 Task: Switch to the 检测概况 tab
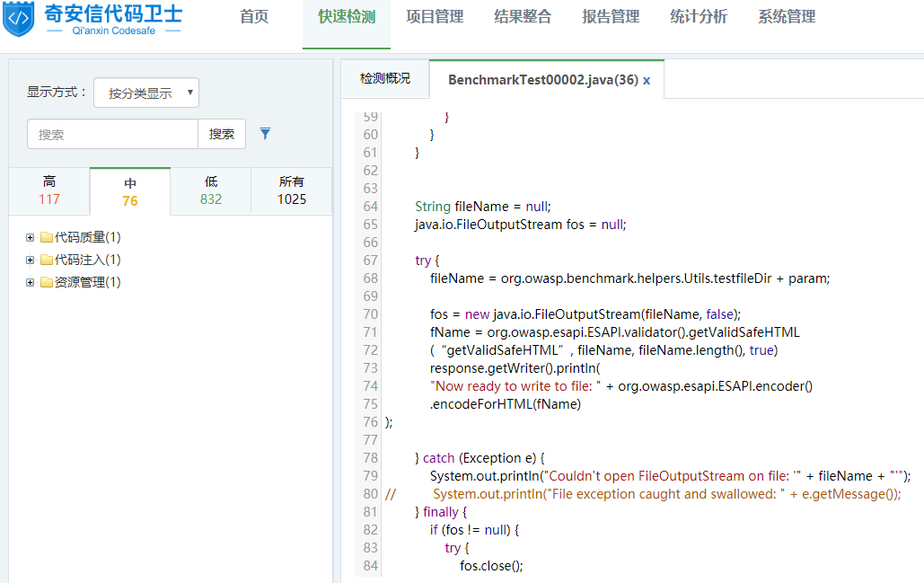[x=385, y=79]
